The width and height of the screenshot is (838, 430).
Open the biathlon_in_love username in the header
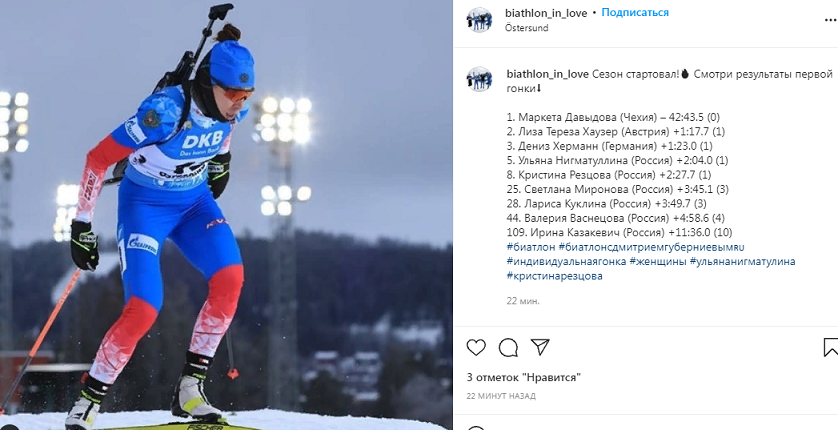click(546, 13)
